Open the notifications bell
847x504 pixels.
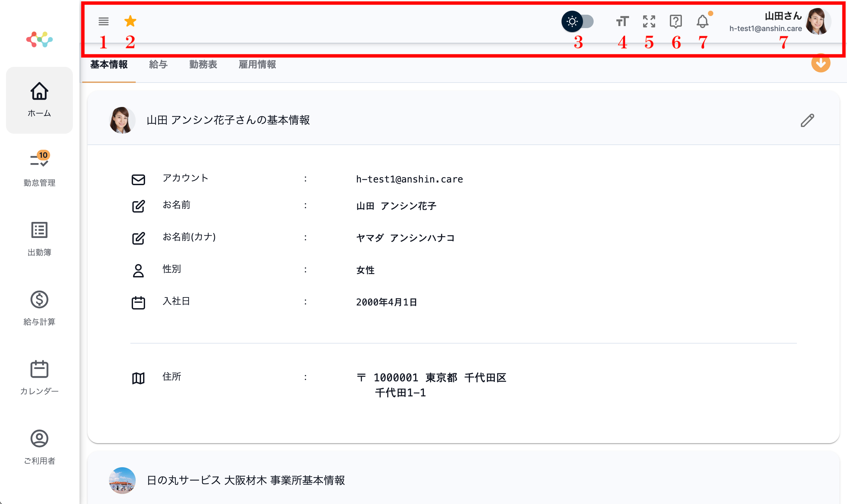(702, 21)
